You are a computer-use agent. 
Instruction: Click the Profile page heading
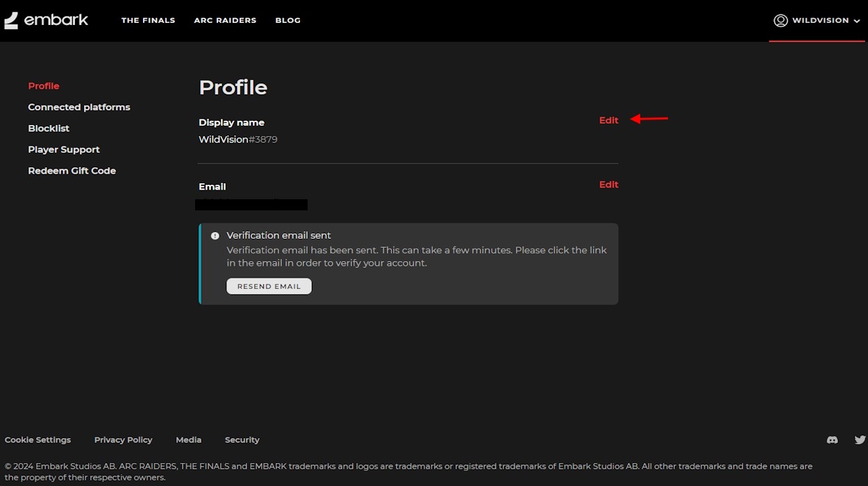tap(233, 87)
